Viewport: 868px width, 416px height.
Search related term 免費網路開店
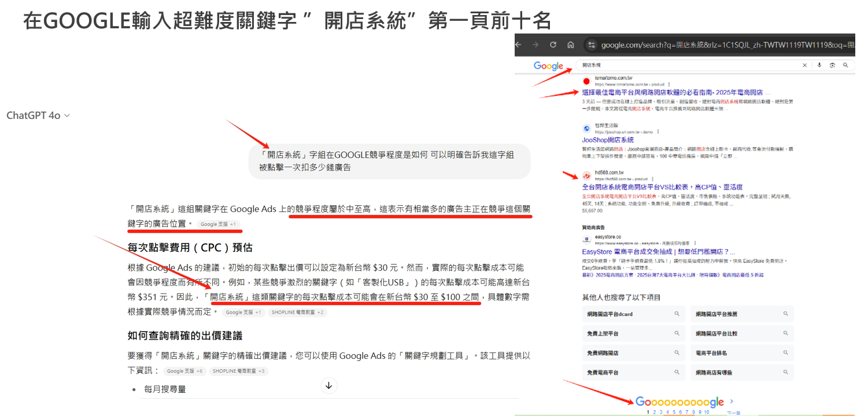[x=634, y=352]
